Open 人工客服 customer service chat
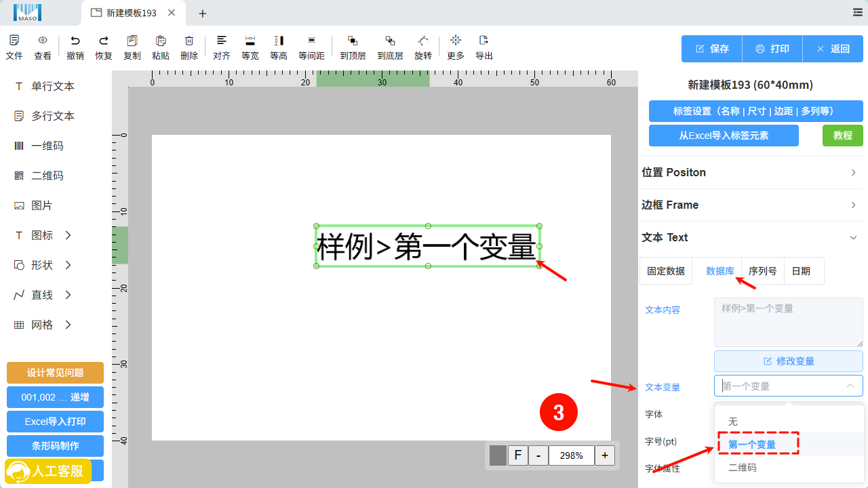Image resolution: width=868 pixels, height=488 pixels. click(x=48, y=471)
